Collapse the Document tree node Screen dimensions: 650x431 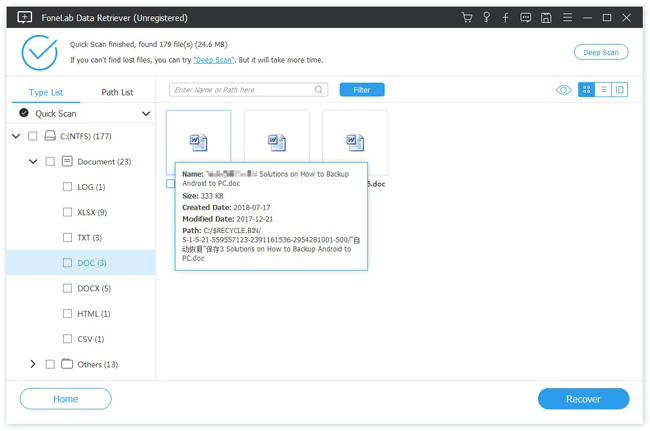click(33, 161)
